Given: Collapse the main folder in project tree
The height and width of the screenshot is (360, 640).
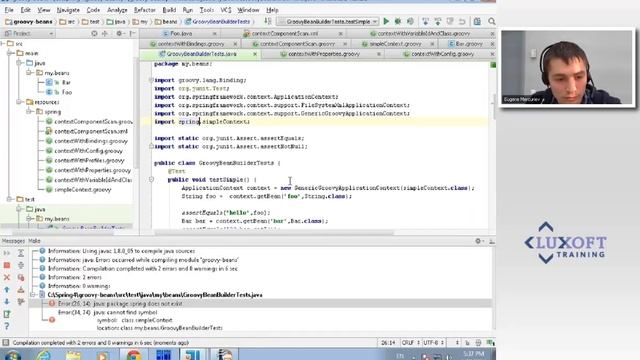Looking at the screenshot, I should [10, 53].
